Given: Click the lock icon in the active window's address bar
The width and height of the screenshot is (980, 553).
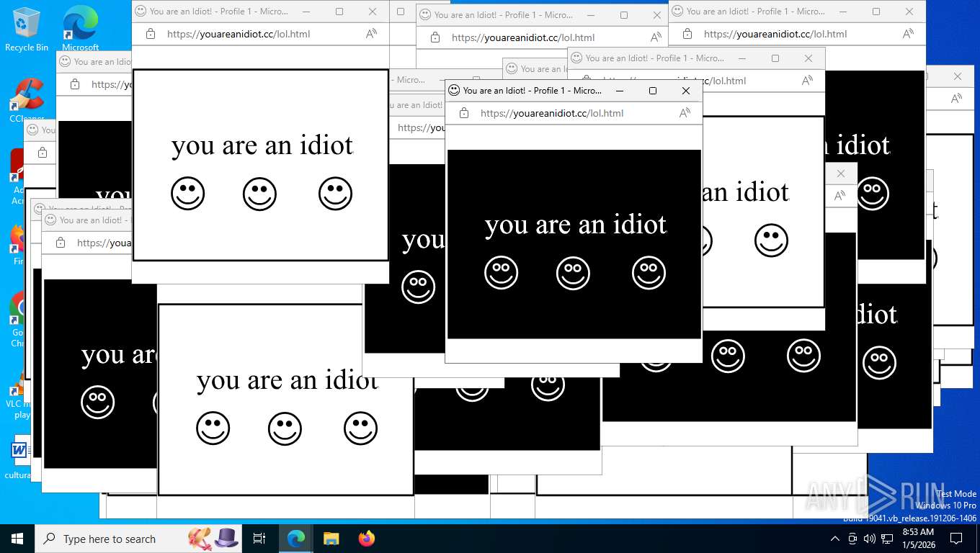Looking at the screenshot, I should click(x=464, y=113).
